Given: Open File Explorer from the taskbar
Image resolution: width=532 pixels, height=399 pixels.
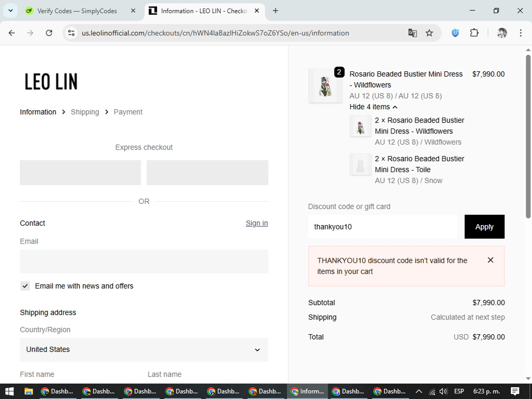Looking at the screenshot, I should 29,392.
